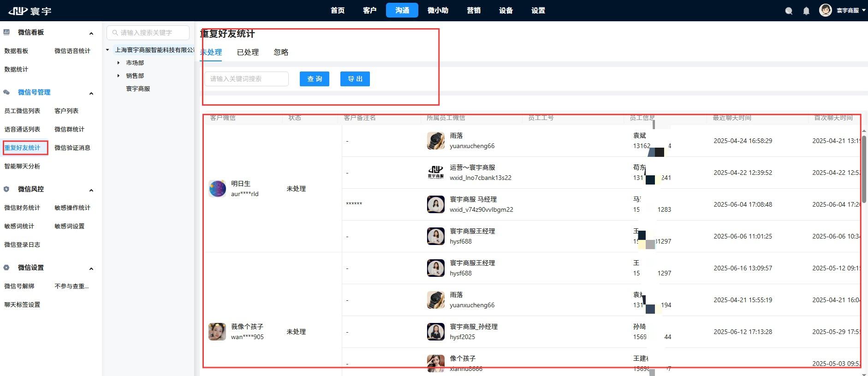
Task: Open 敏感操作统计 in the sidebar
Action: coord(72,208)
